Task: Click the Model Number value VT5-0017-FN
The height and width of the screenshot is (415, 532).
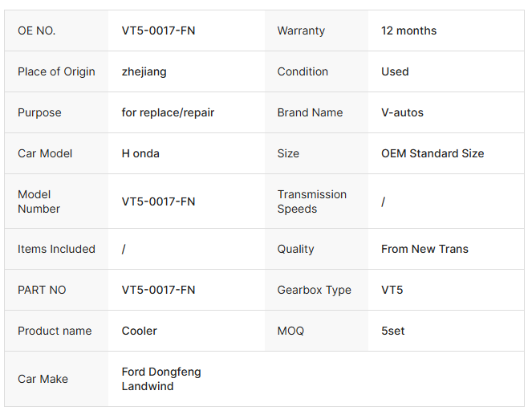Action: pos(158,201)
